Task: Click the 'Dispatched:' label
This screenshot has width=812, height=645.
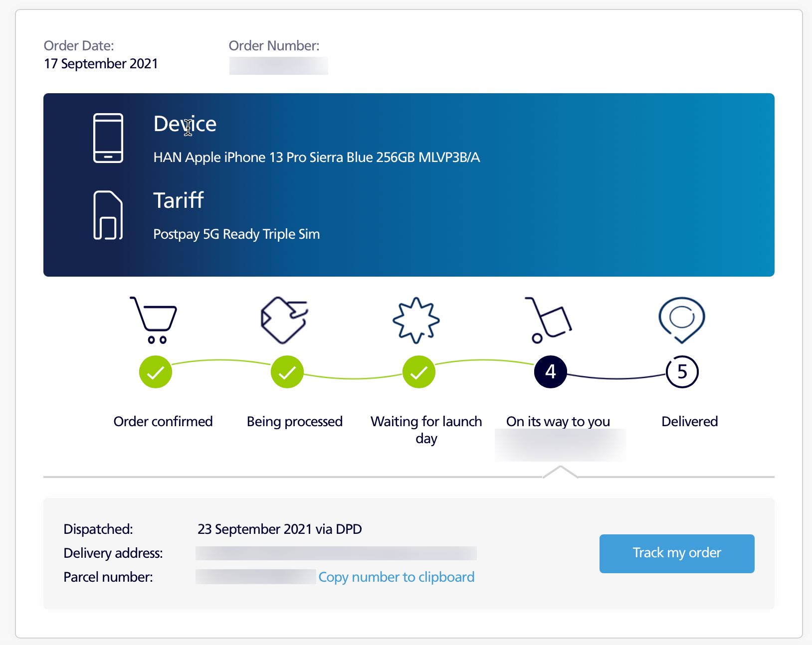Action: click(98, 529)
